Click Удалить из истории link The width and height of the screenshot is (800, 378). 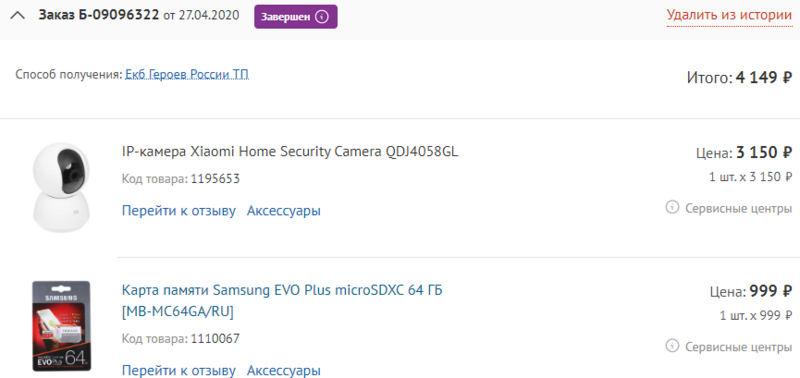(729, 15)
